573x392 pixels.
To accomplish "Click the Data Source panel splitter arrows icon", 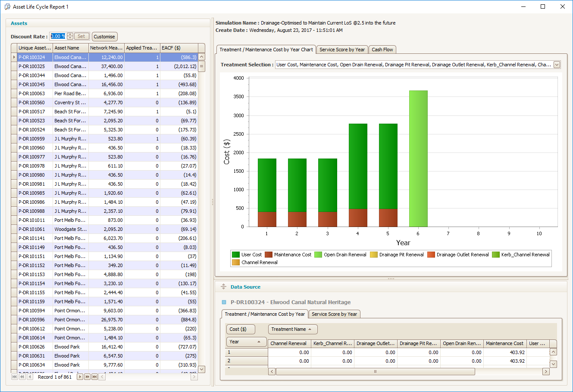I will point(223,287).
